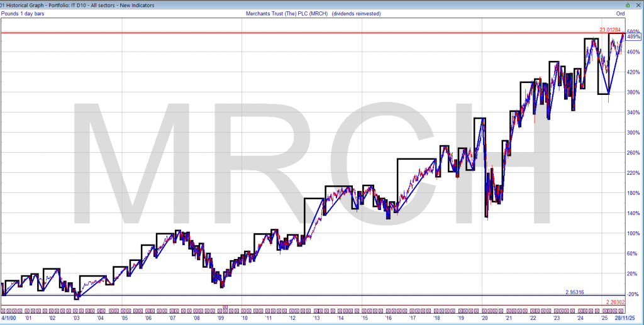Close the Historical Graph window
644x325 pixels.
tap(638, 4)
